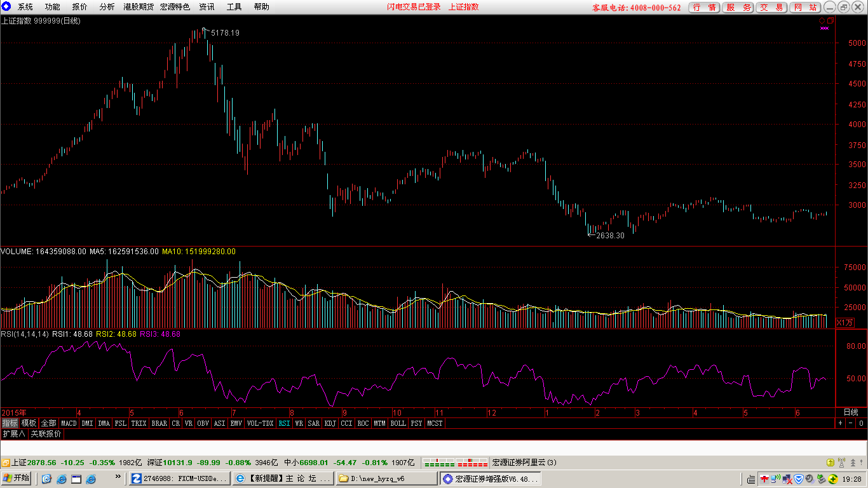The width and height of the screenshot is (868, 488).
Task: Click the green-red market breadth indicator bars
Action: pos(455,463)
